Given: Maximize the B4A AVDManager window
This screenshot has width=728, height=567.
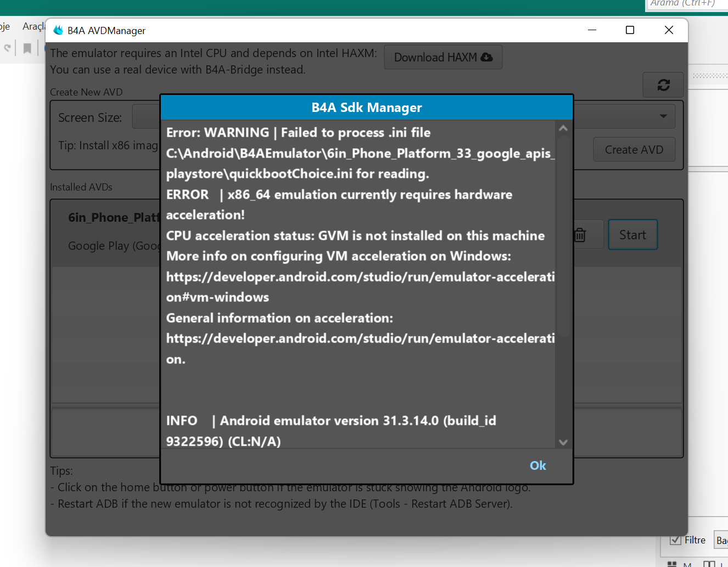Looking at the screenshot, I should coord(630,30).
